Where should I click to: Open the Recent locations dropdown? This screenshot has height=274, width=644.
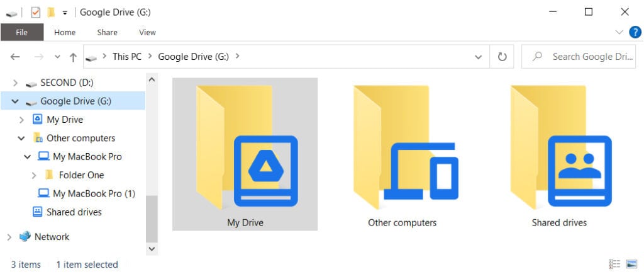[x=57, y=57]
